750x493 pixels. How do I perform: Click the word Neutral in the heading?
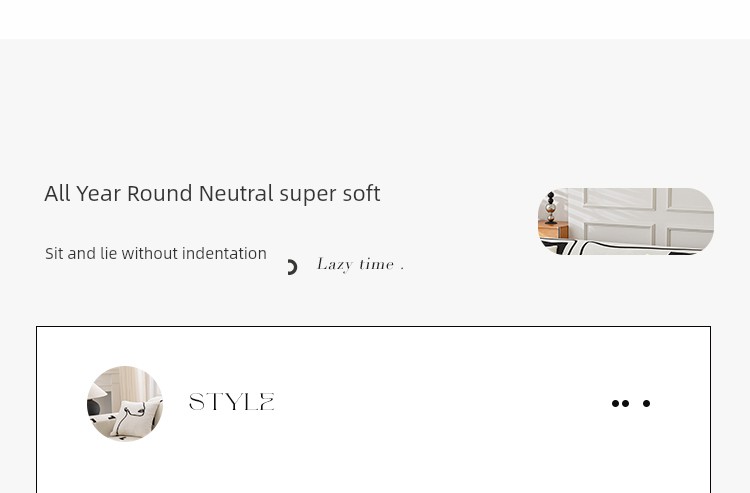tap(236, 194)
